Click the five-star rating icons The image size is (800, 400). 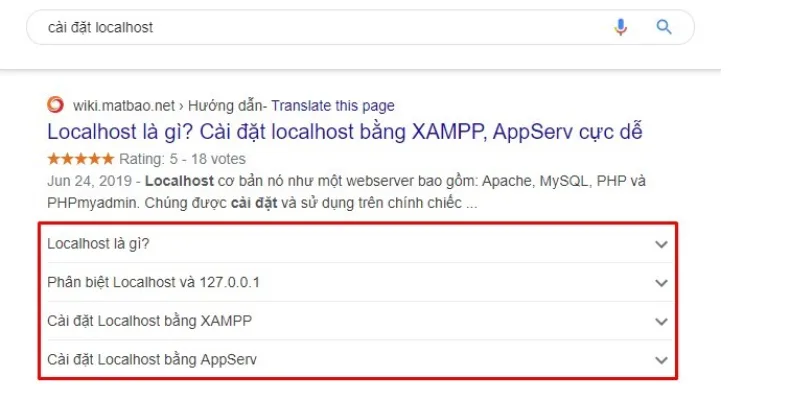[81, 159]
